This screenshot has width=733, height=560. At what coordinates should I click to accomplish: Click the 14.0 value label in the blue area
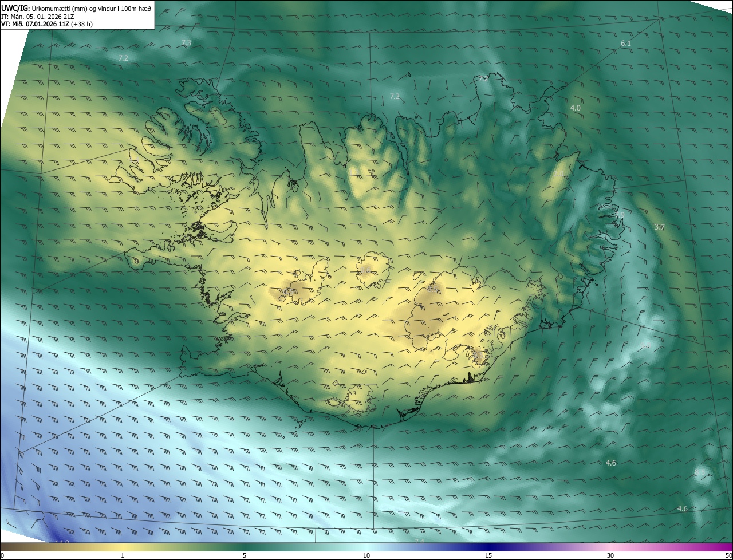coord(62,542)
